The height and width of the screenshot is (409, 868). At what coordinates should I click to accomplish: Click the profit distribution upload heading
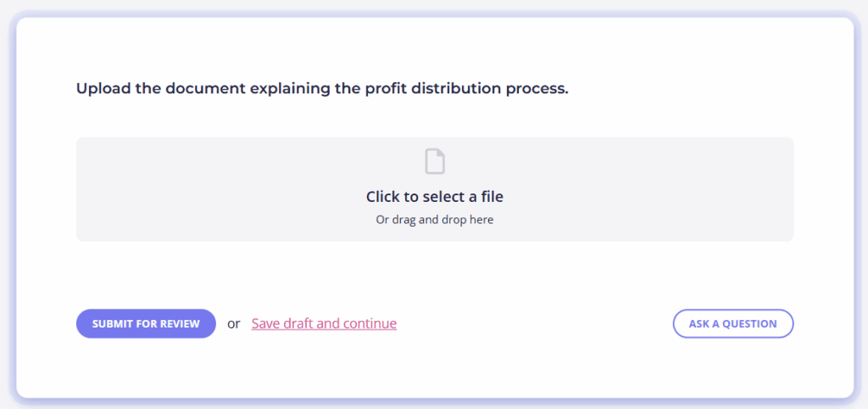pyautogui.click(x=322, y=88)
